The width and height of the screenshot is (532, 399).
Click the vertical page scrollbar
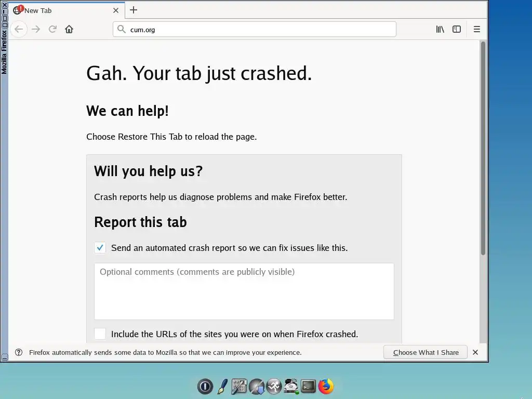[x=483, y=148]
